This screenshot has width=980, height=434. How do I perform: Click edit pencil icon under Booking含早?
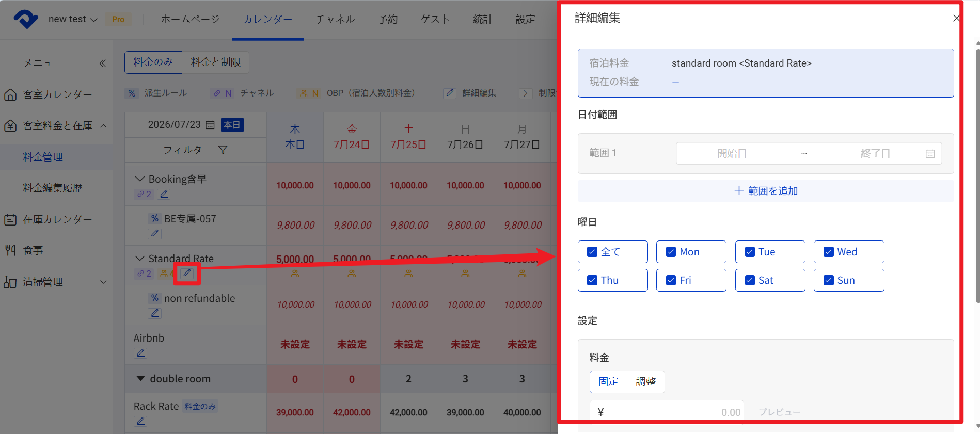point(164,194)
